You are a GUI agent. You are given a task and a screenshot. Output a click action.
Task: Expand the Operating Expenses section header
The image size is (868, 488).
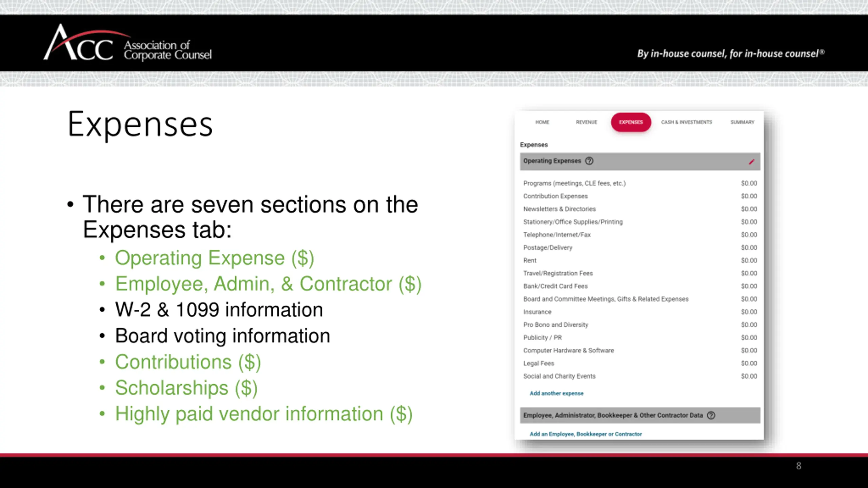(552, 161)
